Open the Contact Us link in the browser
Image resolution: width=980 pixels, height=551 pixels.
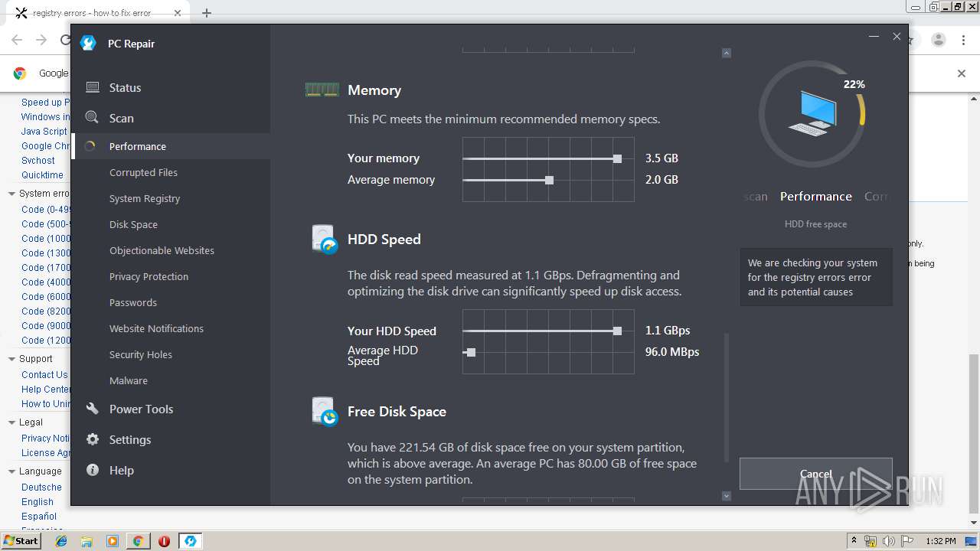click(44, 375)
